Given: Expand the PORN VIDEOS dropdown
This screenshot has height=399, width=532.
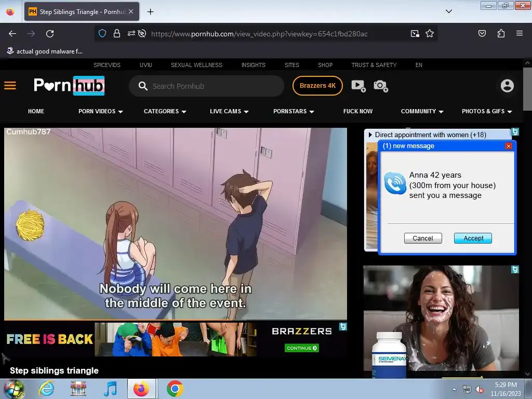Looking at the screenshot, I should [x=101, y=111].
